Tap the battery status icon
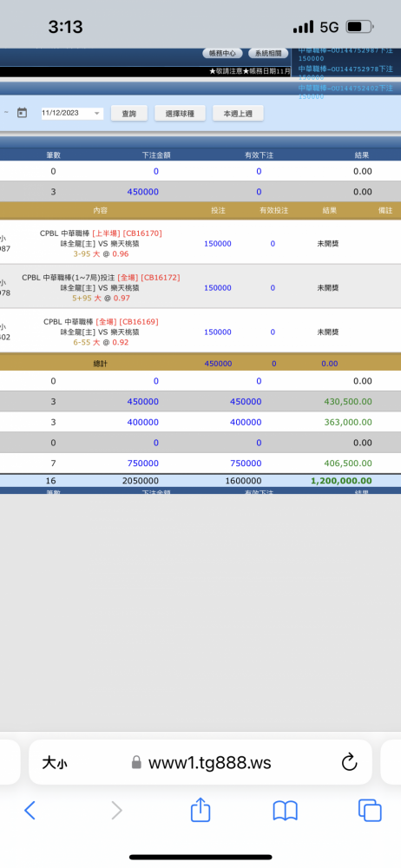The width and height of the screenshot is (401, 868). 360,27
